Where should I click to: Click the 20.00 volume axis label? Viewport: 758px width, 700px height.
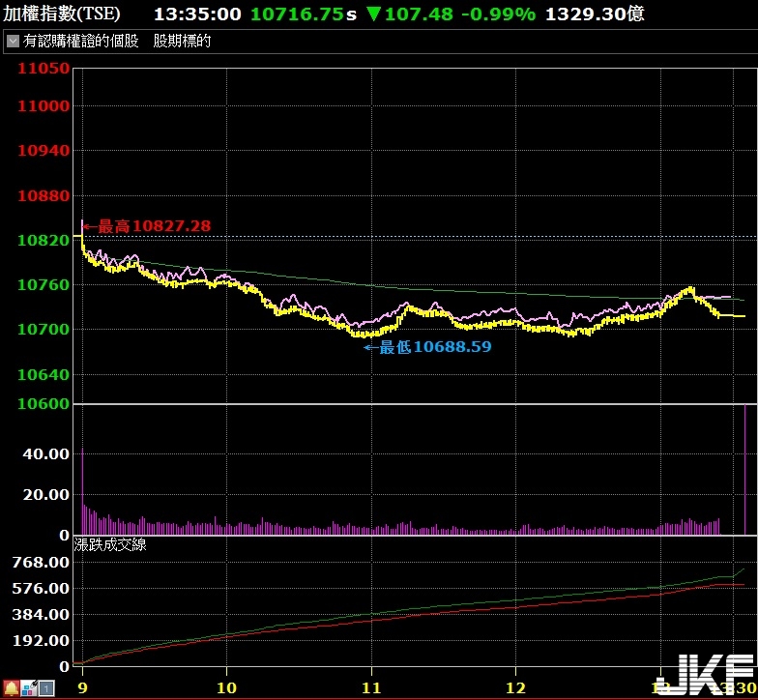(x=46, y=495)
